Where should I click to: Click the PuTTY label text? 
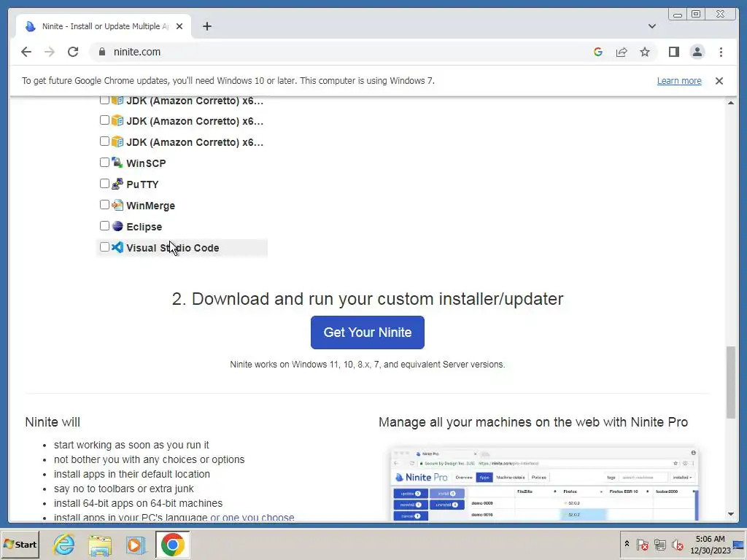142,184
